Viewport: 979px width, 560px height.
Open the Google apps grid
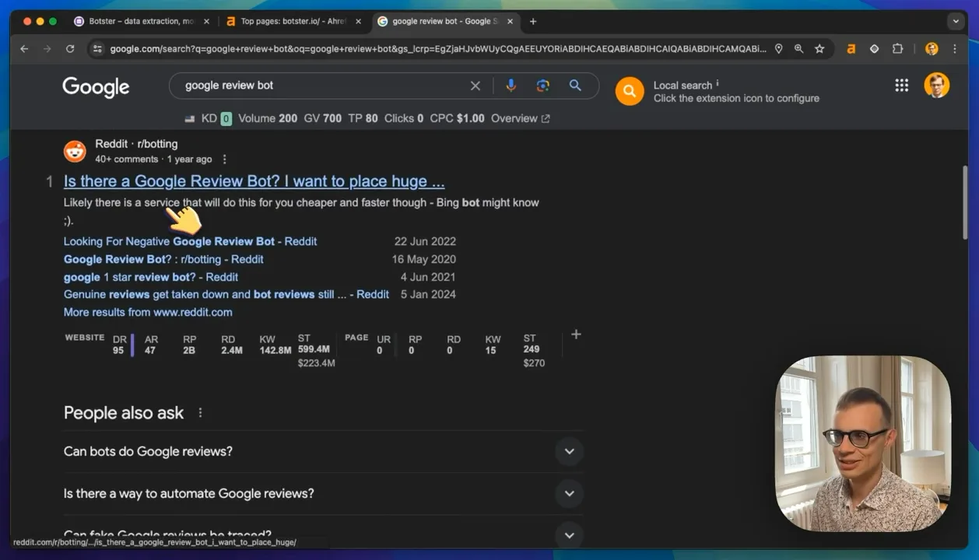pos(901,86)
